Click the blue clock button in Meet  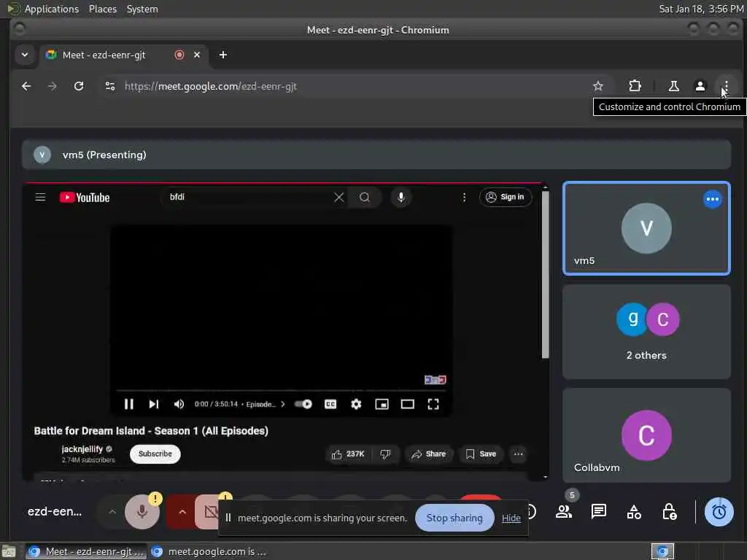[x=719, y=512]
